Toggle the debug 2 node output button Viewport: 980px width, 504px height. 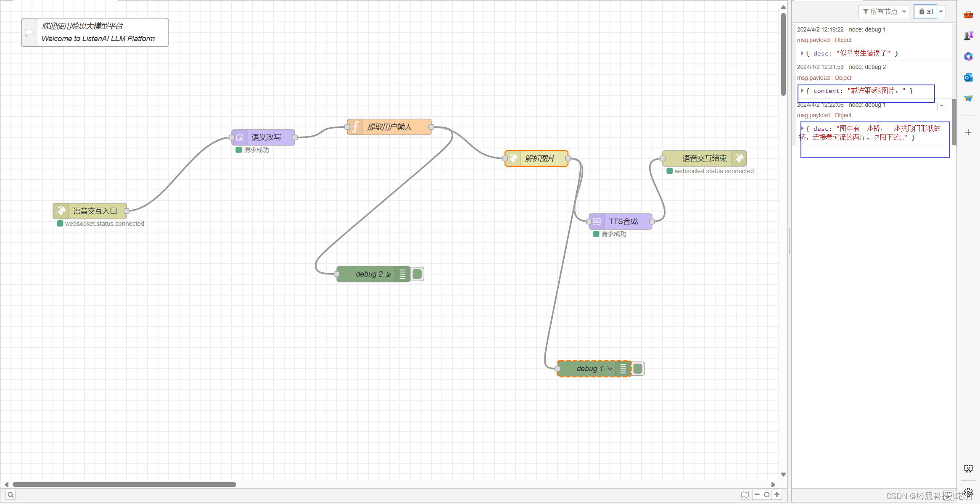coord(417,274)
